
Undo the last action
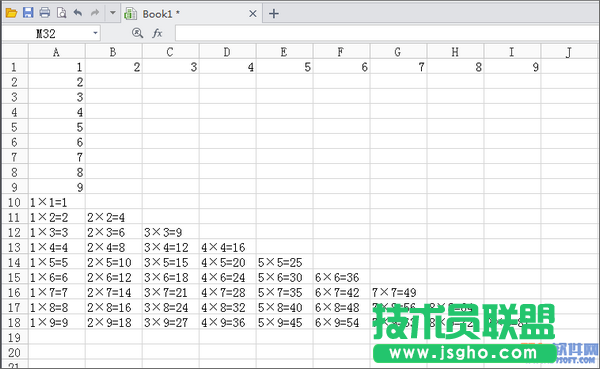pyautogui.click(x=78, y=13)
